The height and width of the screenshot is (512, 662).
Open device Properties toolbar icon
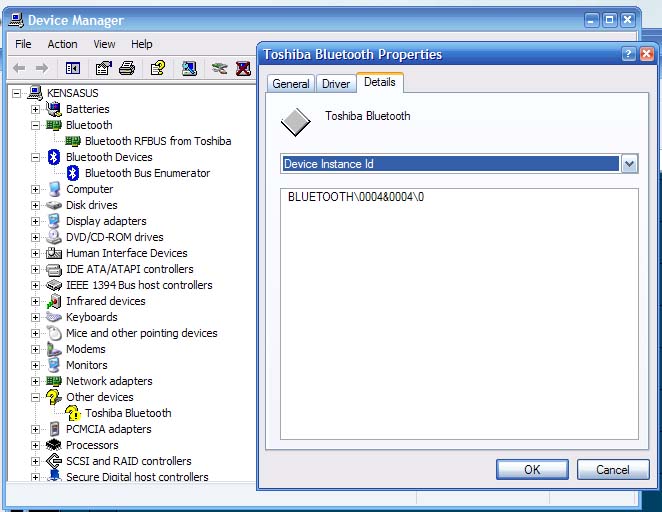(103, 68)
